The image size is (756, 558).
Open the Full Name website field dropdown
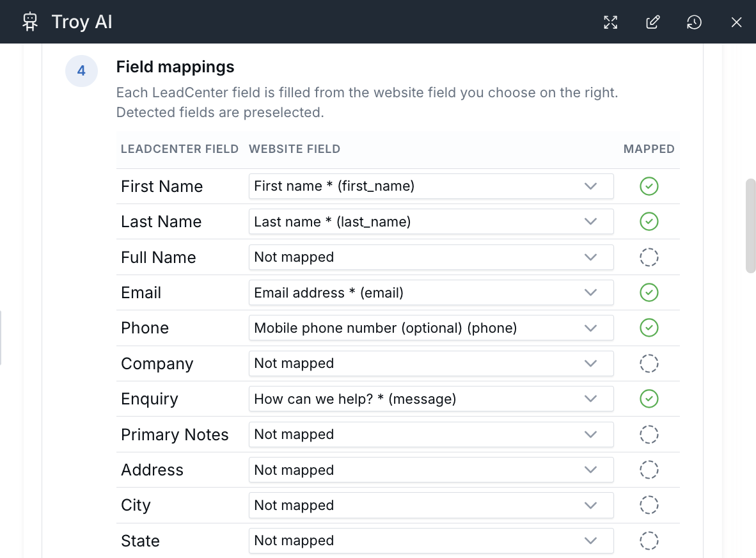click(x=431, y=257)
